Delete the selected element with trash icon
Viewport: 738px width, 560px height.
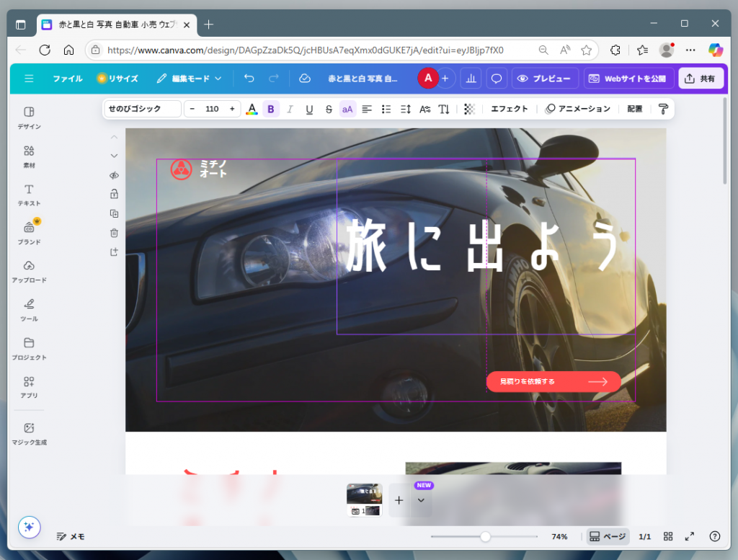coord(114,232)
